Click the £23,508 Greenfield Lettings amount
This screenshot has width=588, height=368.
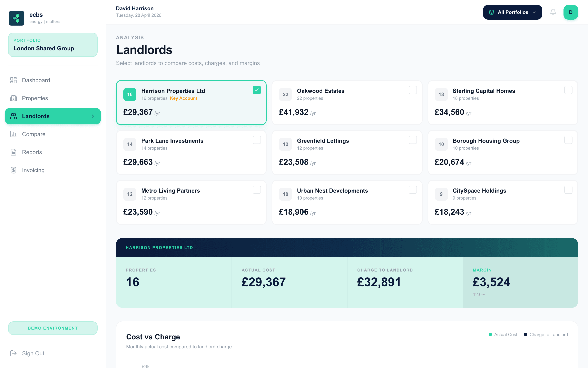pos(294,162)
